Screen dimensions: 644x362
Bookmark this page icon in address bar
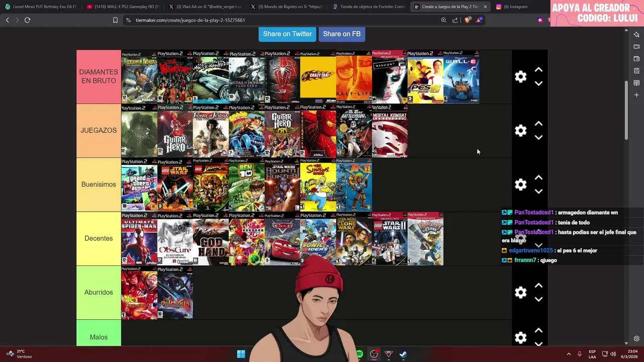(115, 20)
